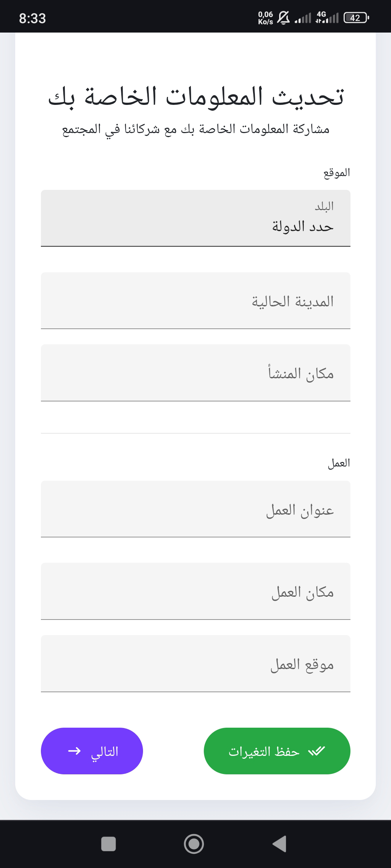Tap the الموقع section label
This screenshot has height=868, width=391.
[x=337, y=173]
